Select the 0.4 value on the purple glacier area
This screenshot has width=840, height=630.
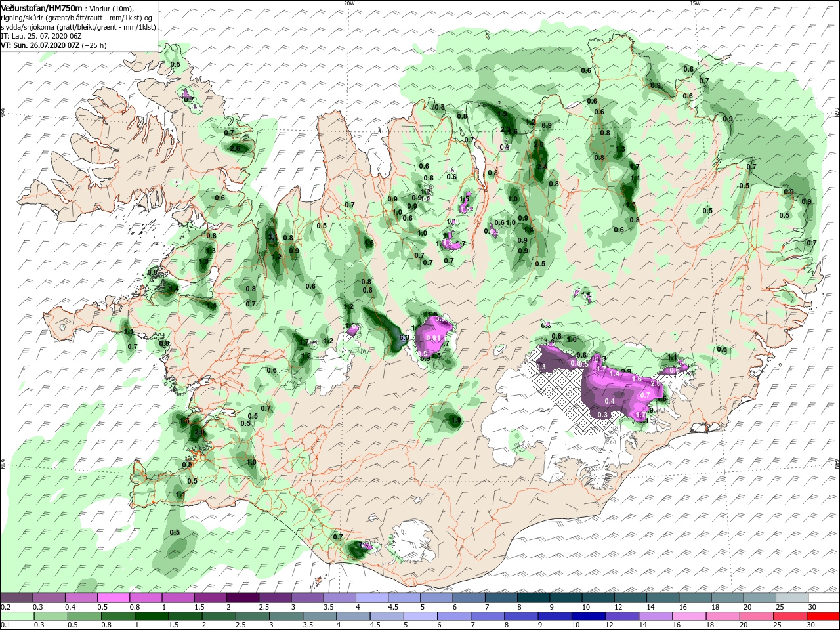pos(609,401)
